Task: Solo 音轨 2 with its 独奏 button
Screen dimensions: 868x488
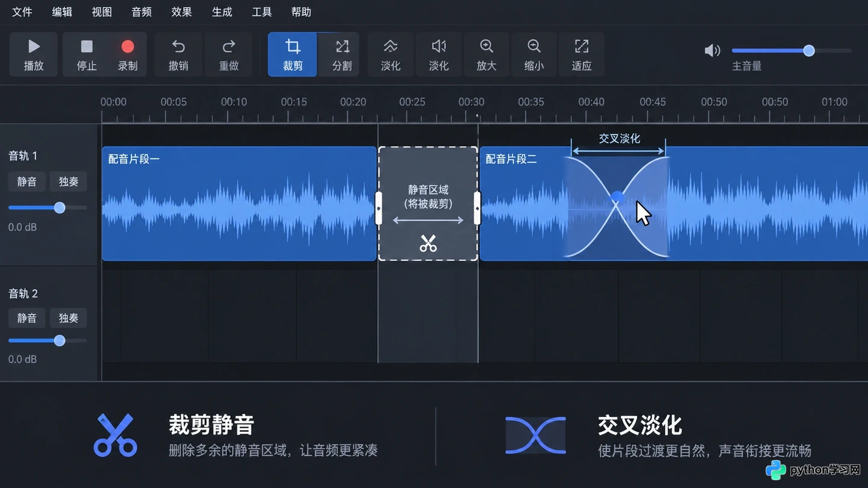Action: [x=68, y=318]
